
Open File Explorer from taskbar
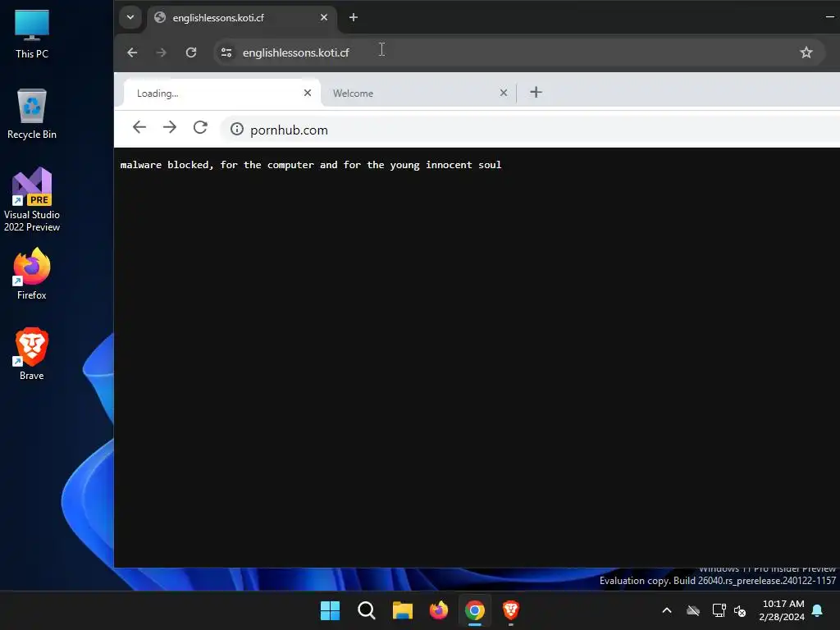click(402, 610)
